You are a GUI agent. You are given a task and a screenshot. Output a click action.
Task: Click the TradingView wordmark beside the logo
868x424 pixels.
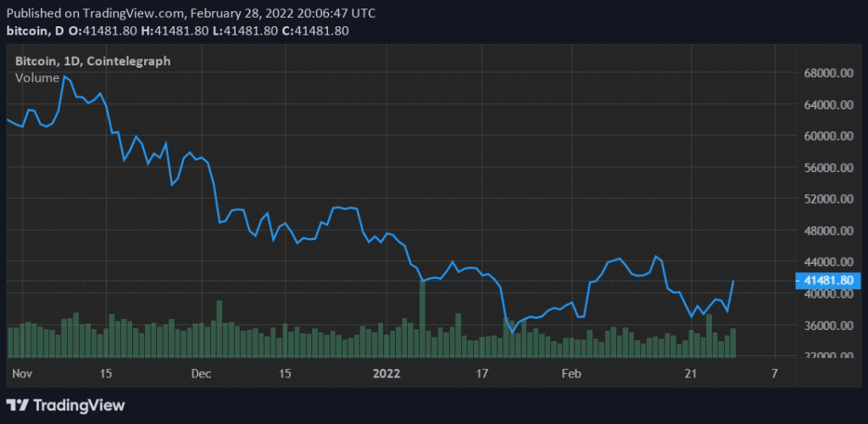click(78, 405)
